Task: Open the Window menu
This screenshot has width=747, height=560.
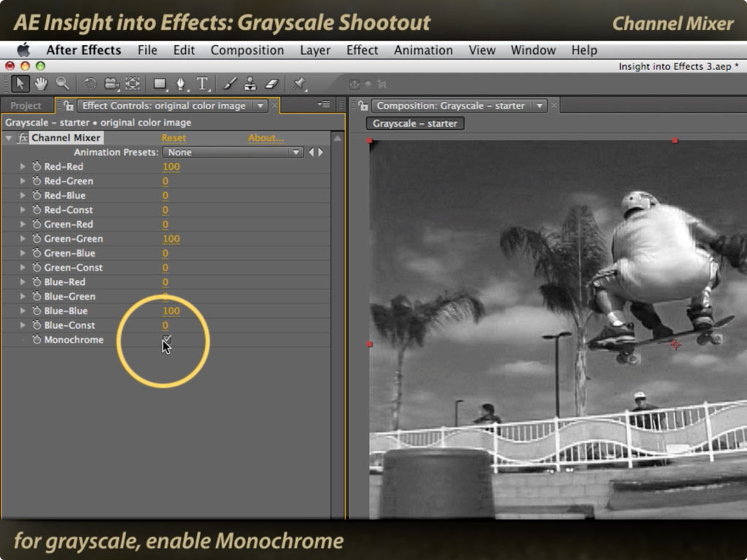Action: click(533, 50)
